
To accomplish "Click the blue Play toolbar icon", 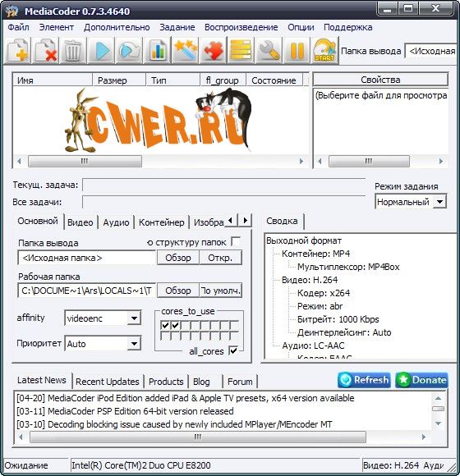I will coord(102,50).
